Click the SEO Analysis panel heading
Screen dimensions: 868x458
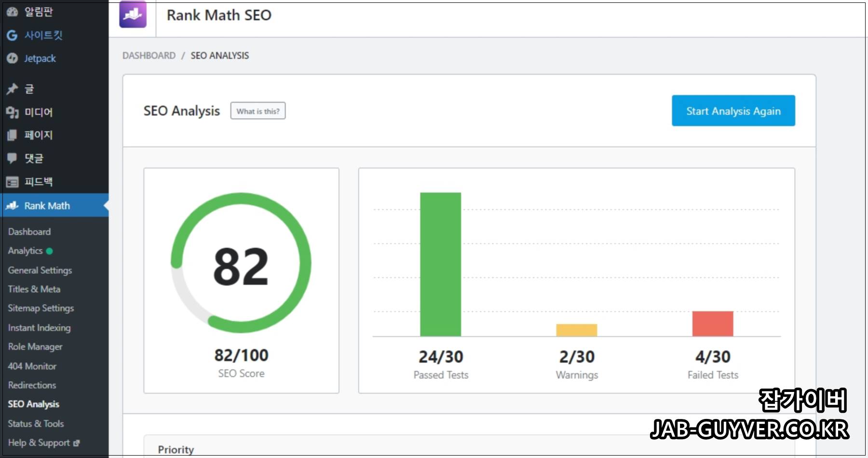(x=182, y=111)
